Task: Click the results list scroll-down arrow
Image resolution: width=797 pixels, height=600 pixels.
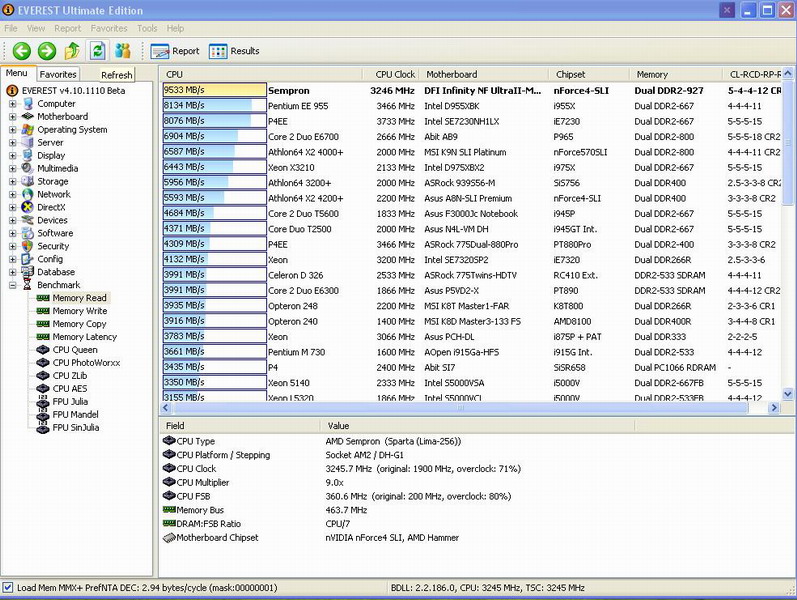Action: click(787, 394)
